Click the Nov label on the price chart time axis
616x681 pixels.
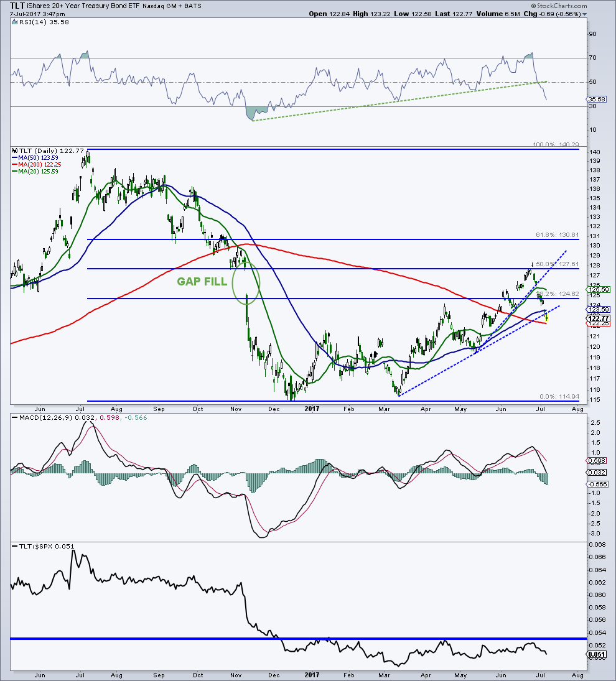[236, 409]
